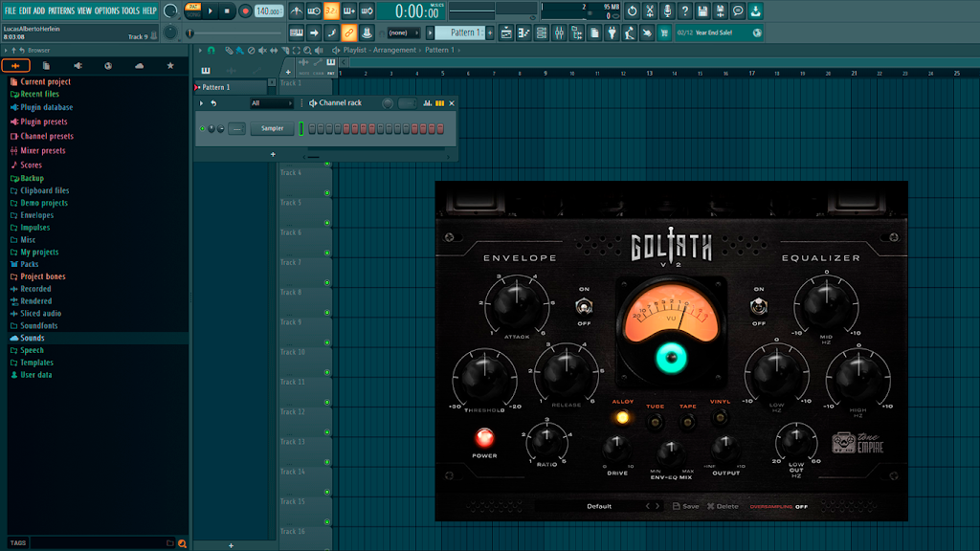This screenshot has height=551, width=980.
Task: Switch PAT/SONG mode button
Action: [x=193, y=11]
